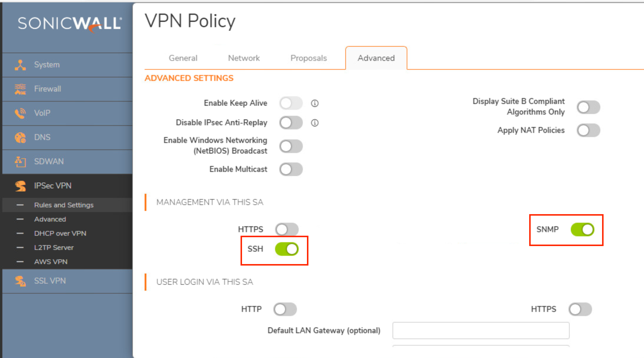
Task: Show info for Enable Keep Alive
Action: pos(315,103)
